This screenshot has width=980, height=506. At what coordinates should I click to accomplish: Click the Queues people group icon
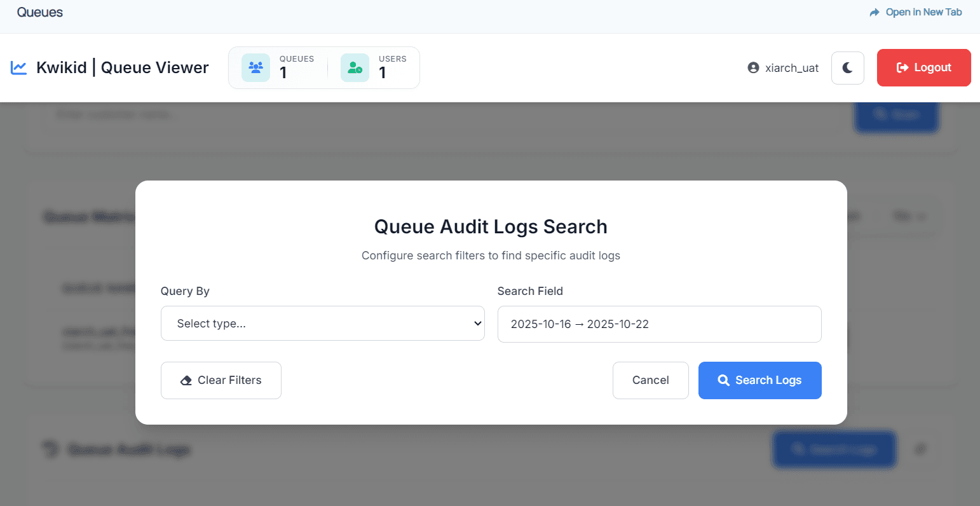[255, 67]
